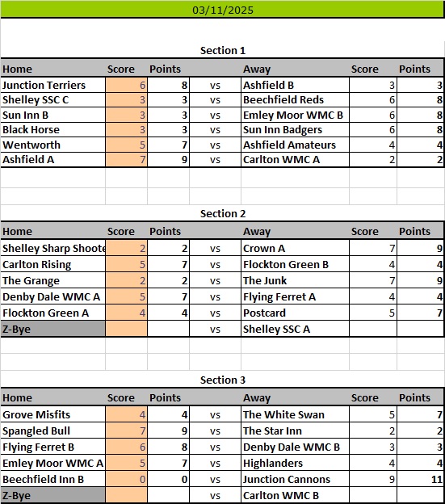Click the Crown A away cell
Image resolution: width=445 pixels, height=504 pixels.
pos(295,248)
